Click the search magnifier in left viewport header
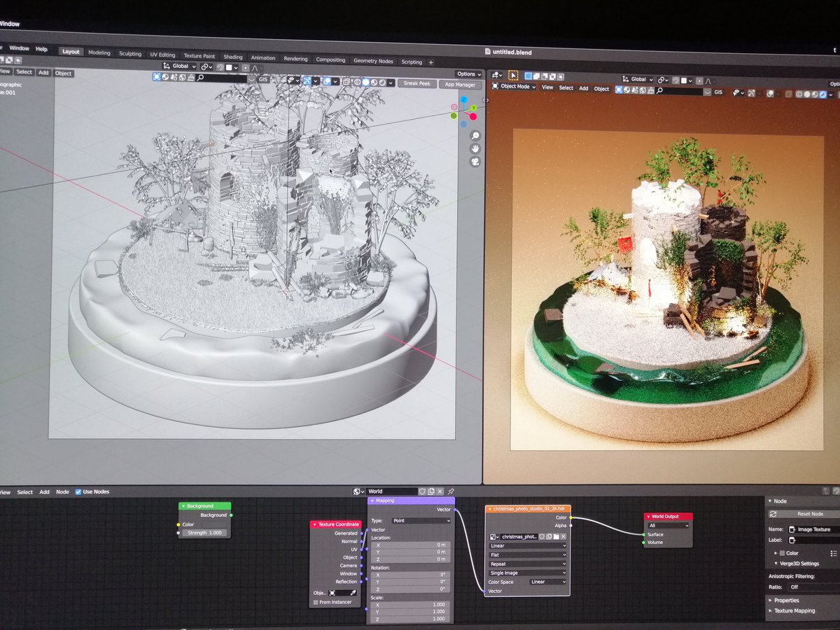 coord(200,78)
